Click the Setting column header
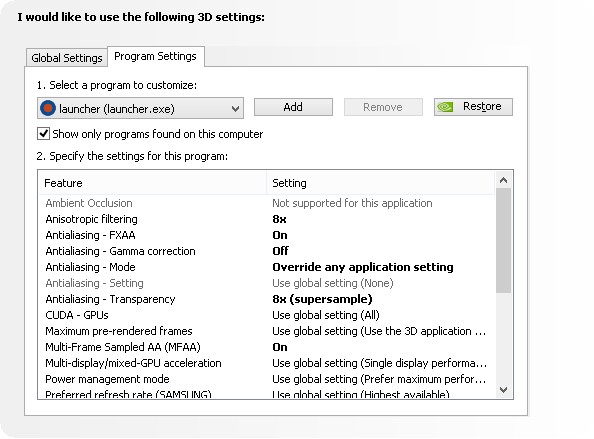Viewport: 594px width, 439px height. pyautogui.click(x=381, y=183)
